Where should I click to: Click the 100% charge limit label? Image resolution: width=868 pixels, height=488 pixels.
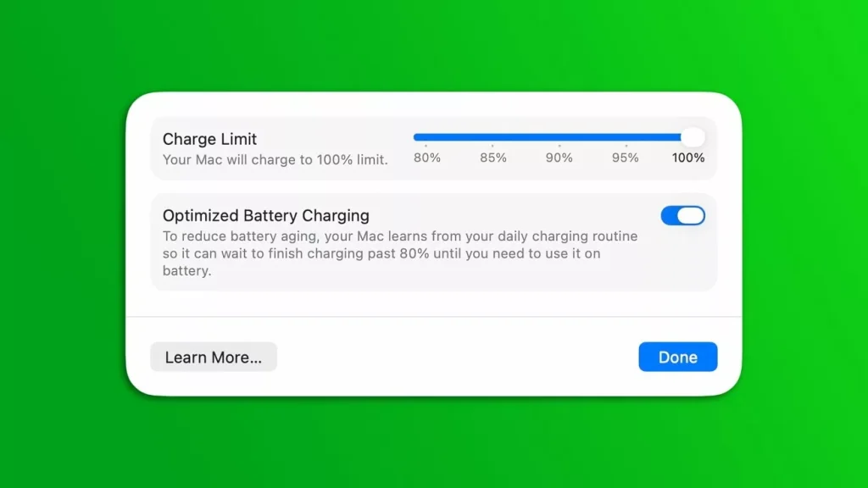[688, 158]
